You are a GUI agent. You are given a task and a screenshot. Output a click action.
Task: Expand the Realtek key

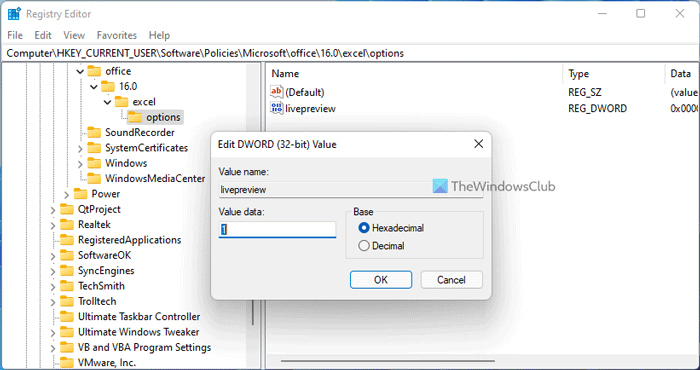coord(53,225)
